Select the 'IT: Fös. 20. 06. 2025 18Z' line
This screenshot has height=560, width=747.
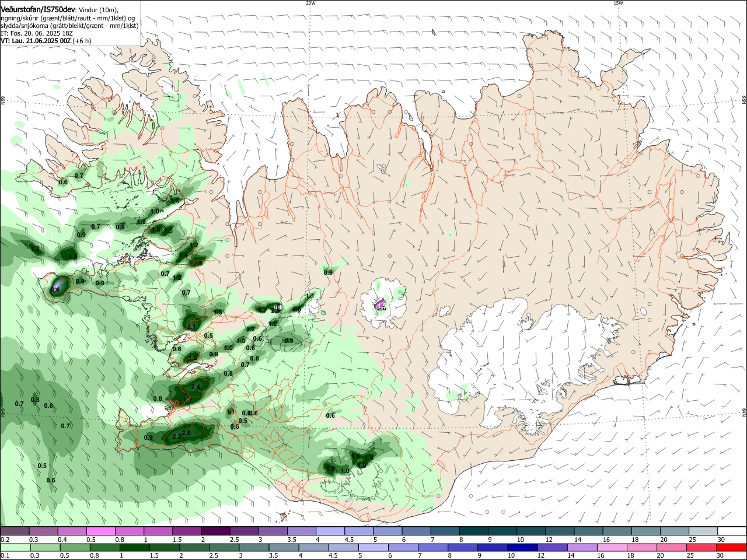(x=37, y=33)
